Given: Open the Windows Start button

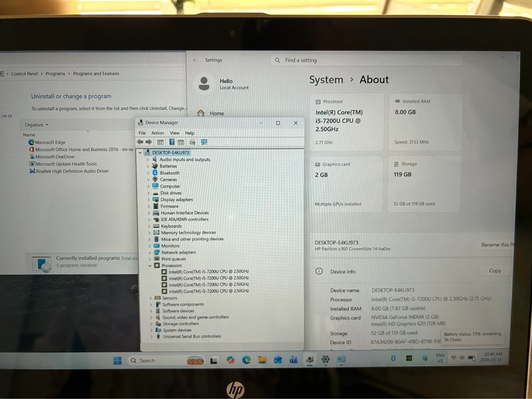Looking at the screenshot, I should point(117,361).
